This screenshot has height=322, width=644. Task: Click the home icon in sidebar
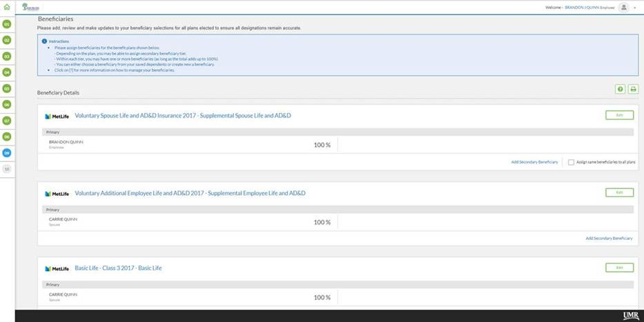click(x=7, y=7)
